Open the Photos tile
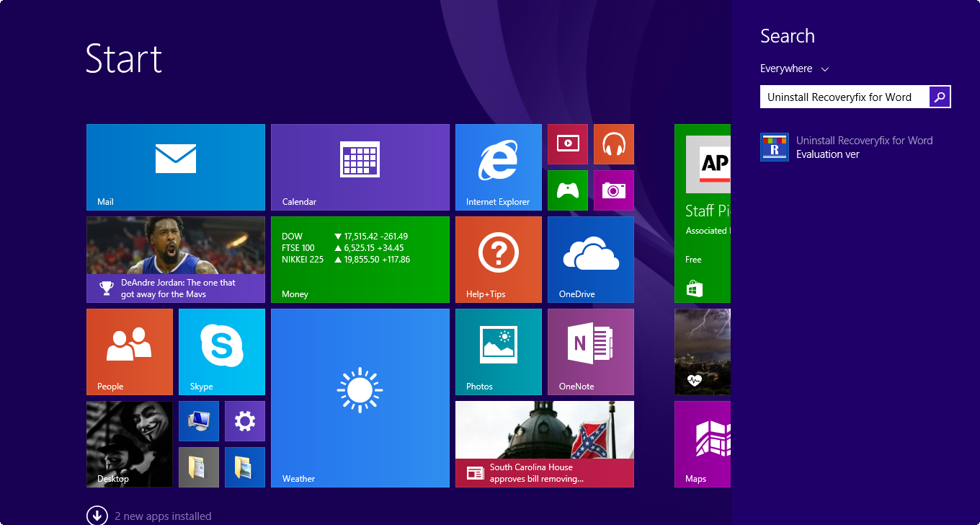 click(499, 352)
